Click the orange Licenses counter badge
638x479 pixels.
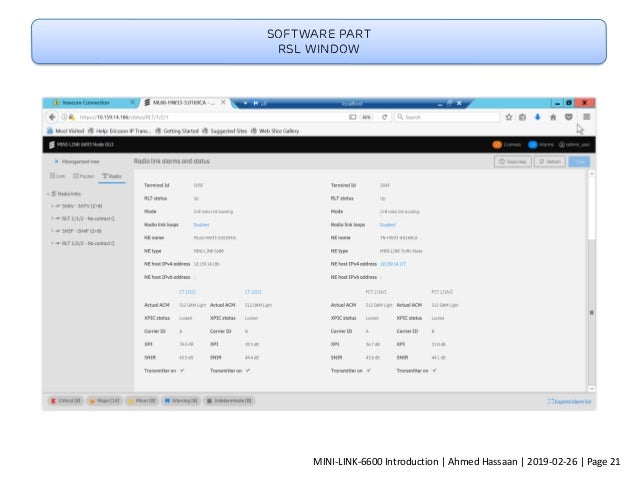(497, 144)
